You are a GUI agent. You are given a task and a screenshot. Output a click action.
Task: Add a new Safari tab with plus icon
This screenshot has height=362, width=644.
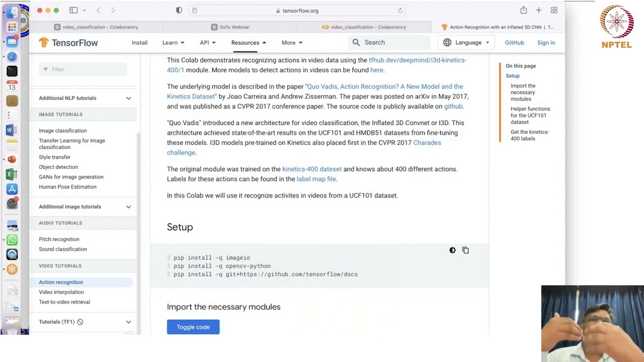[x=539, y=10]
